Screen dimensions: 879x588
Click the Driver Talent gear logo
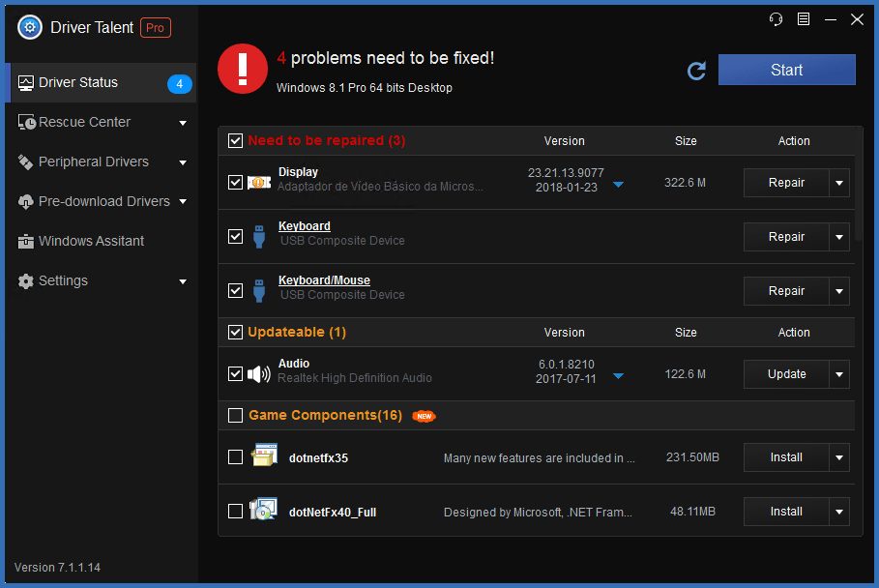30,27
